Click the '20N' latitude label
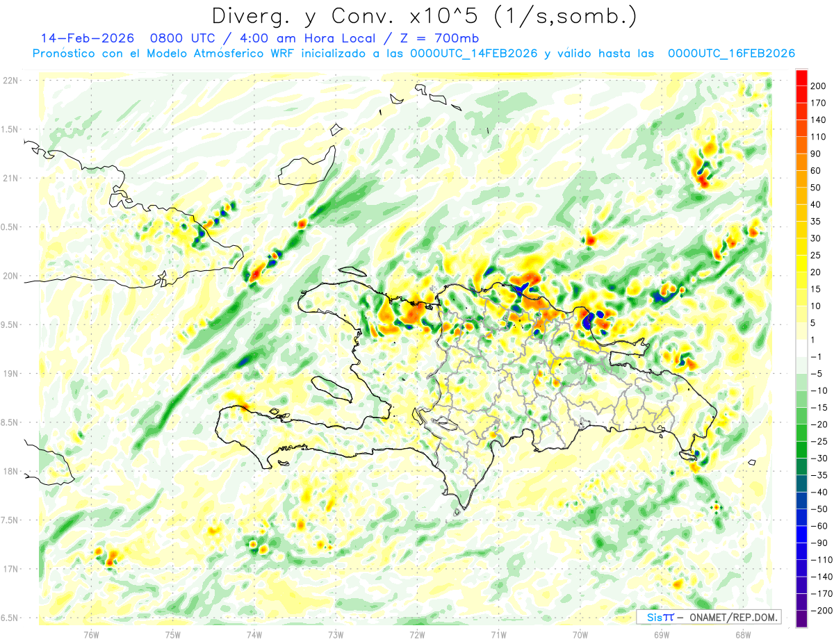This screenshot has width=834, height=644. [x=10, y=276]
